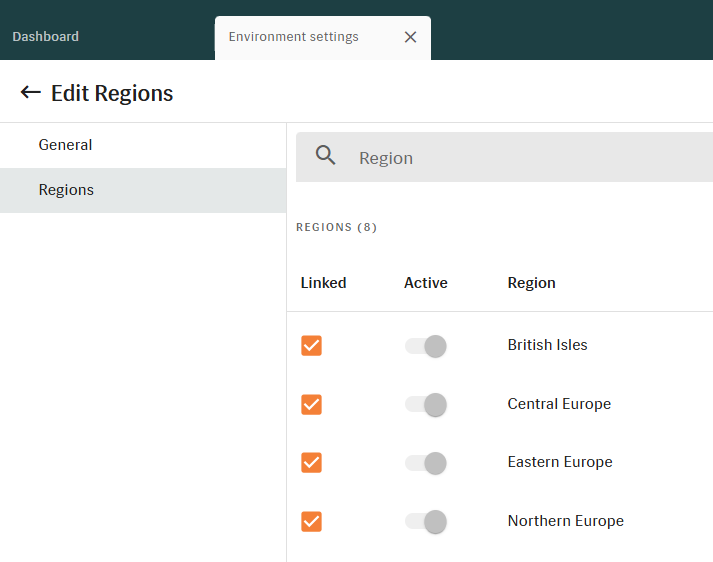Click the REGIONS (8) count label
This screenshot has width=713, height=562.
pyautogui.click(x=336, y=227)
